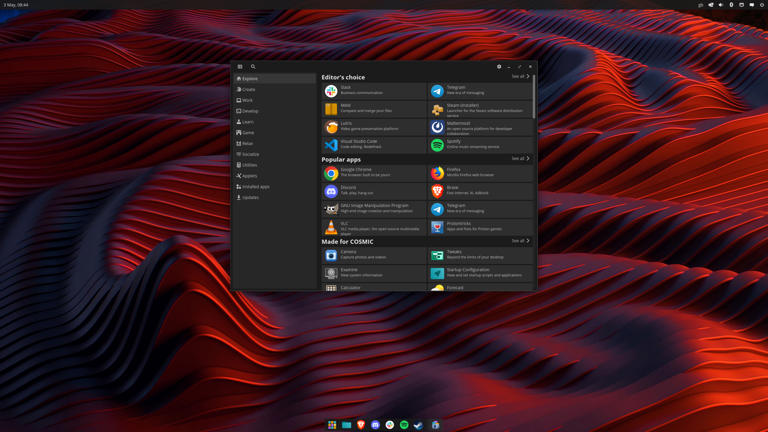This screenshot has height=432, width=768.
Task: Launch Brave browser from the dock
Action: click(x=361, y=425)
